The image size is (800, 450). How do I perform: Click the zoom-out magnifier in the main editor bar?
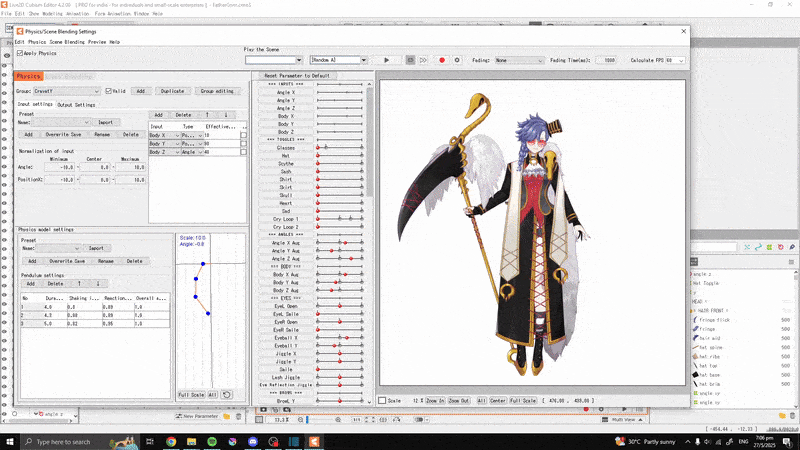[x=301, y=420]
